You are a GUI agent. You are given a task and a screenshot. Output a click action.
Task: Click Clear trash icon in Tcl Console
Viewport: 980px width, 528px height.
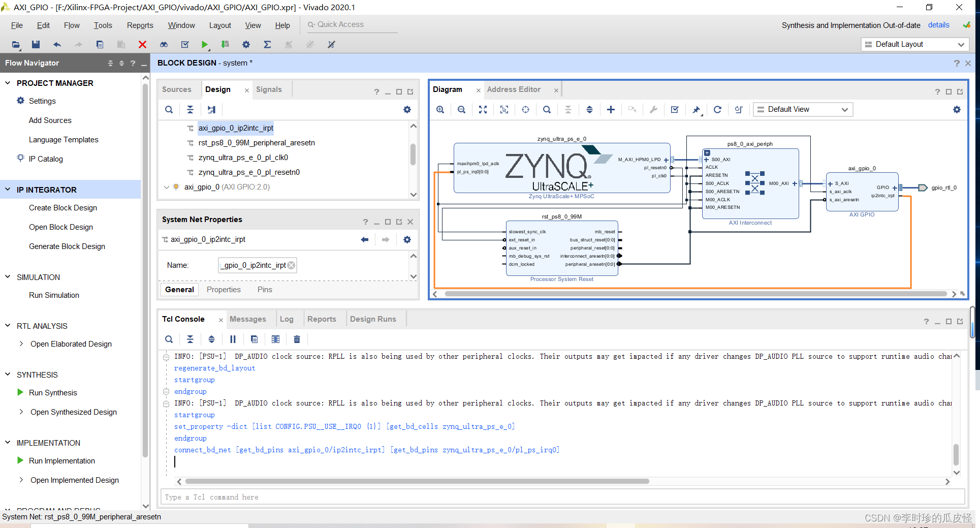pos(297,339)
